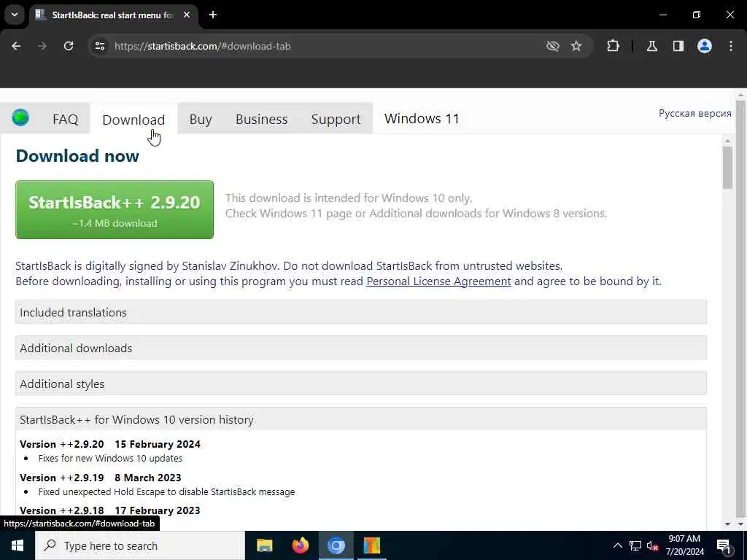Click Version ++2.9.19 8 March 2023 entry
The height and width of the screenshot is (560, 747).
(x=101, y=478)
